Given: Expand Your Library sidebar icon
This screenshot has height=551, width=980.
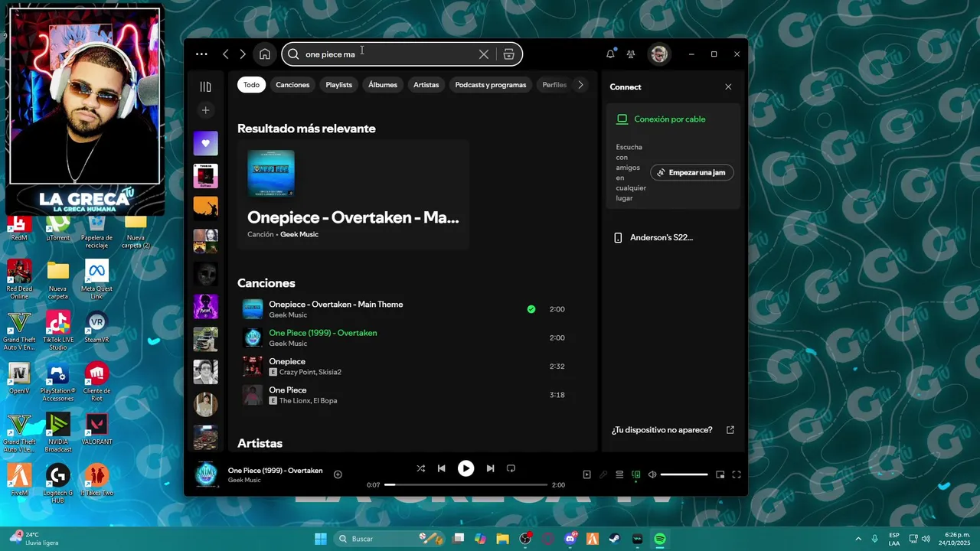Looking at the screenshot, I should [205, 86].
